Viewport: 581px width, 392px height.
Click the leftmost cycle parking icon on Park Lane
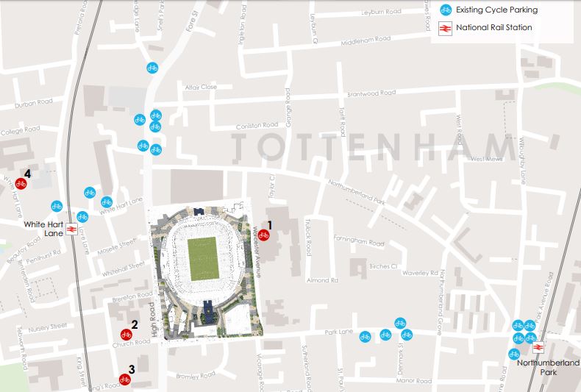[366, 335]
